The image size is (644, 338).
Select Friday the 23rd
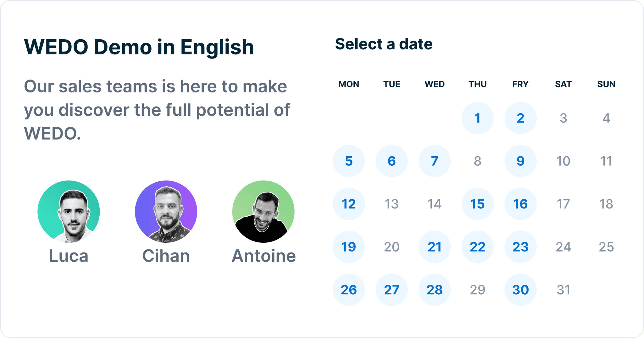coord(520,247)
